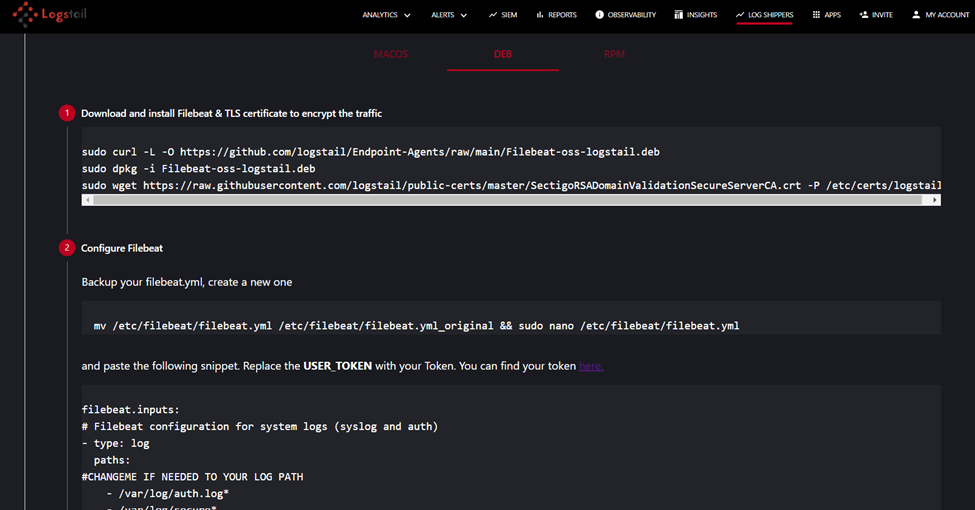Viewport: 975px width, 510px height.
Task: Click the '- type: log' line
Action: [x=116, y=443]
